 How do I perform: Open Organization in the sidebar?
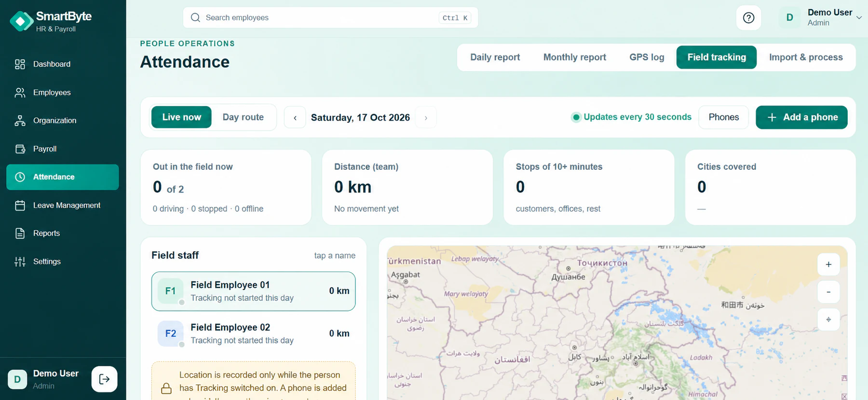click(63, 121)
